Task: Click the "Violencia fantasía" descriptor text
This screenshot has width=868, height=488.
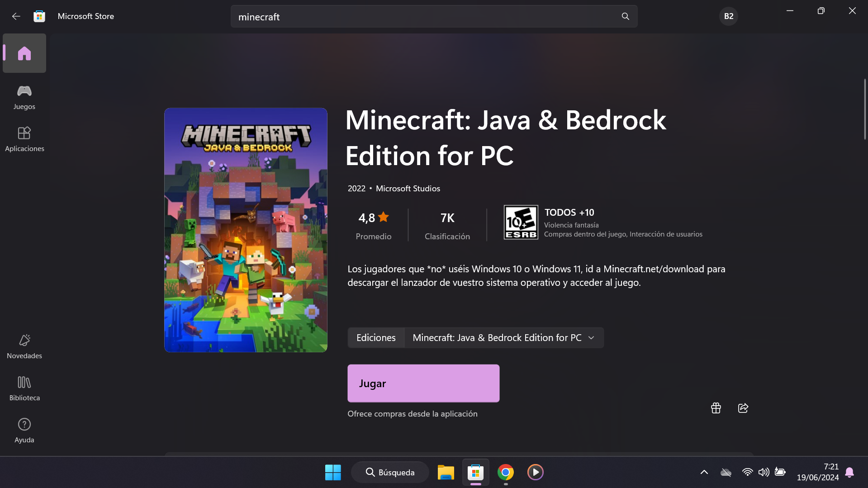Action: click(571, 225)
